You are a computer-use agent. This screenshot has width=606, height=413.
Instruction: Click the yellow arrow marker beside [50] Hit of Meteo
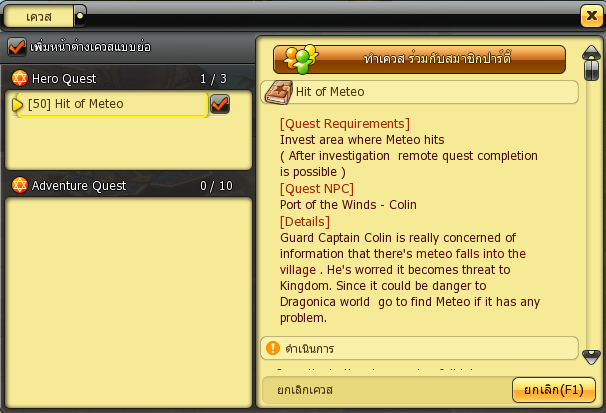17,104
